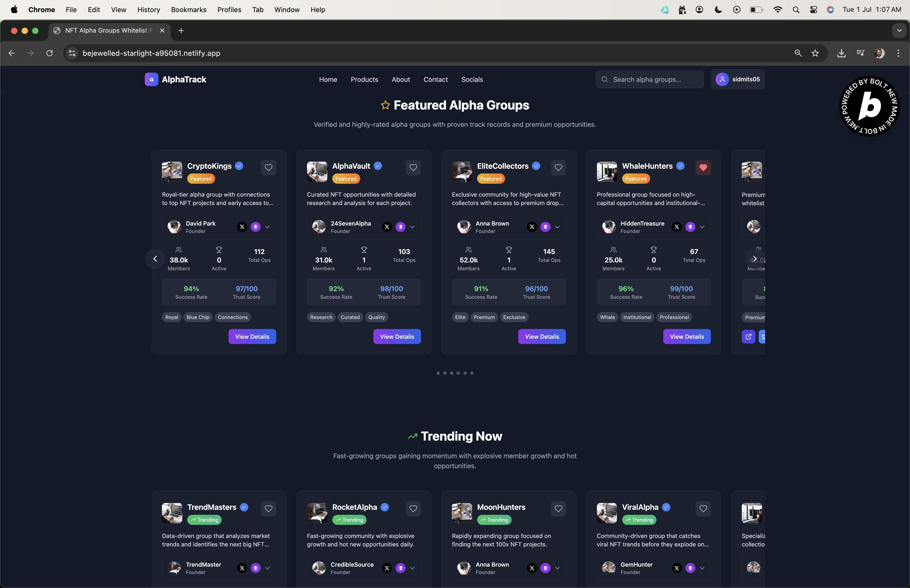This screenshot has width=910, height=588.
Task: Toggle heart on MoonHunters card
Action: [558, 509]
